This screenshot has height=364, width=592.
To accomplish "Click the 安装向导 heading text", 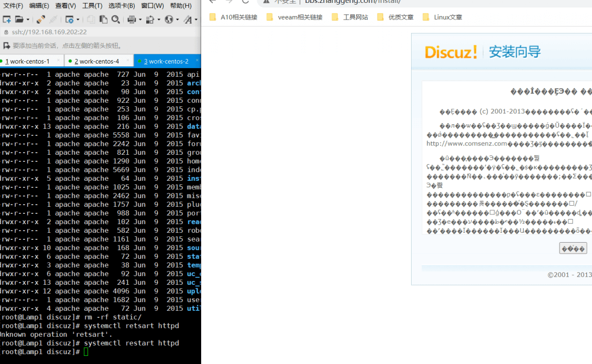I will pyautogui.click(x=515, y=51).
